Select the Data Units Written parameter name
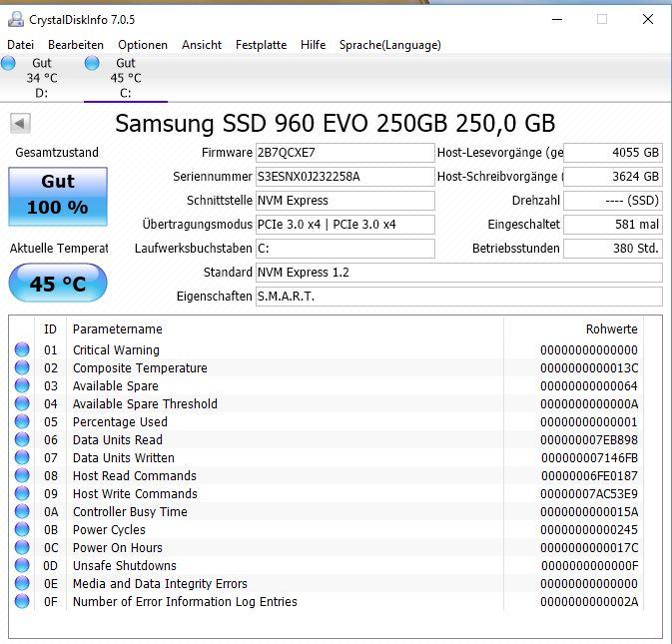Screen dimensions: 672x644 pyautogui.click(x=124, y=458)
